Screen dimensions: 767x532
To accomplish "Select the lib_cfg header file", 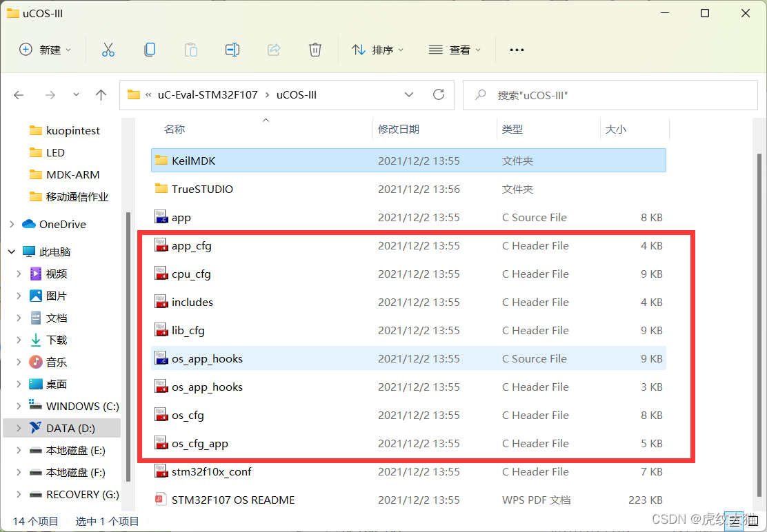I will [408, 330].
